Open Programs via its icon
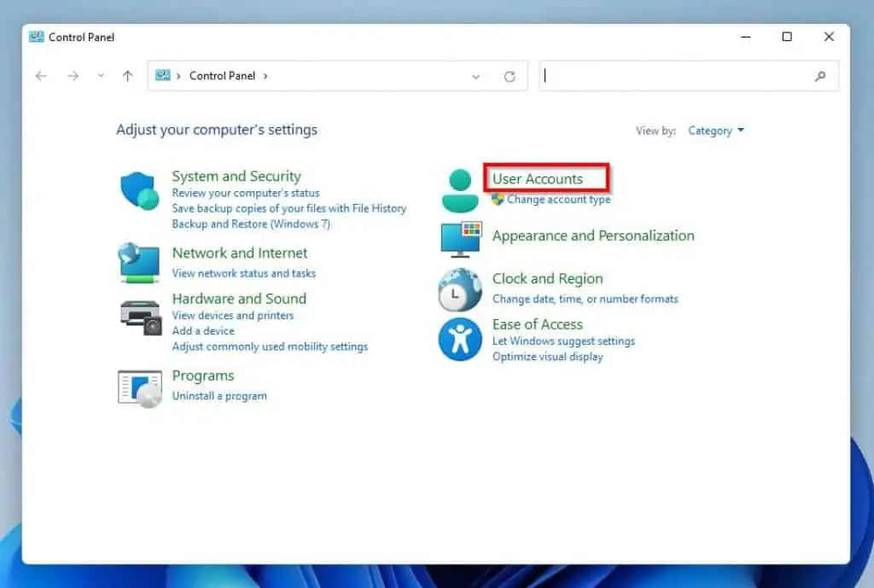The width and height of the screenshot is (874, 588). pyautogui.click(x=138, y=387)
